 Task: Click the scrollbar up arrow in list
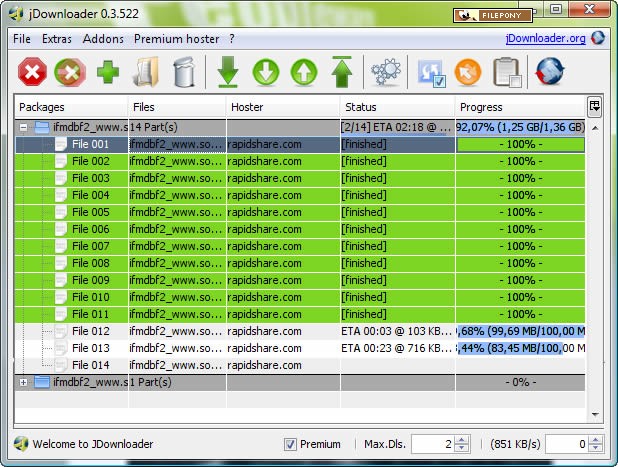point(595,128)
